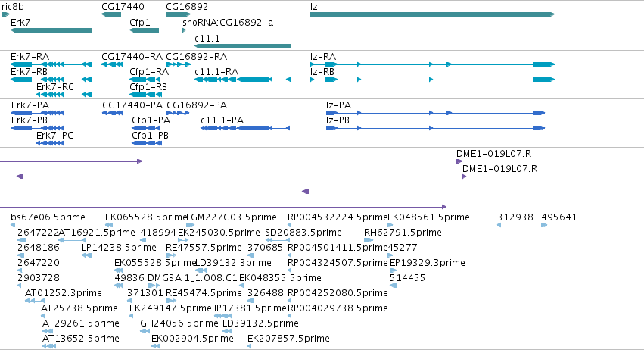Click the 495641 EST label
This screenshot has height=350, width=644.
coord(559,217)
